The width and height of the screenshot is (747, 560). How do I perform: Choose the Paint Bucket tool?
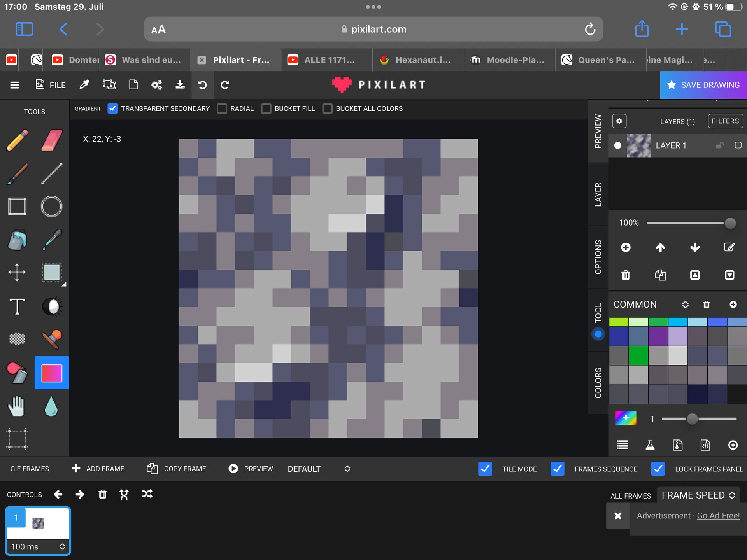click(x=18, y=240)
